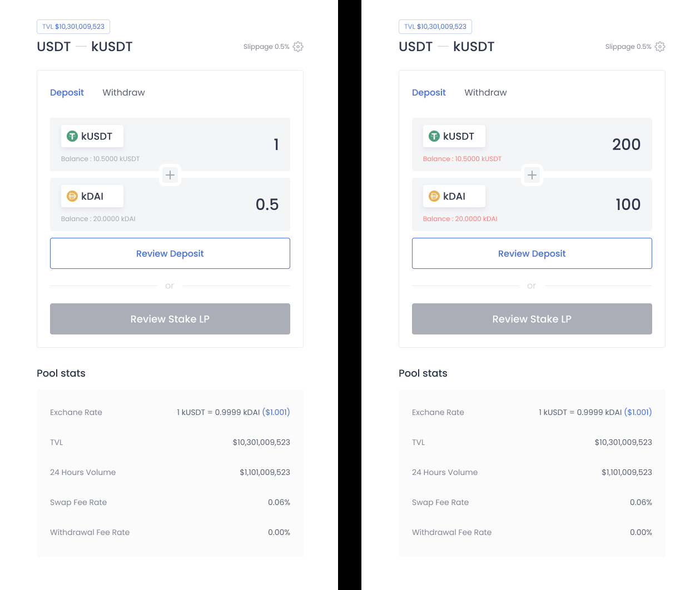The width and height of the screenshot is (700, 590).
Task: Click the plus icon between right token inputs
Action: 532,175
